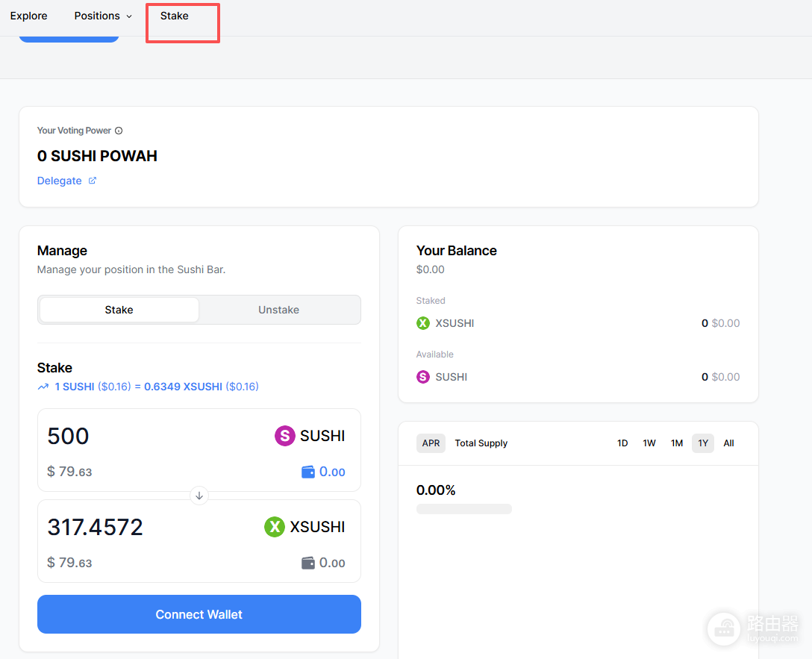Switch chart to Total Supply

(x=481, y=443)
